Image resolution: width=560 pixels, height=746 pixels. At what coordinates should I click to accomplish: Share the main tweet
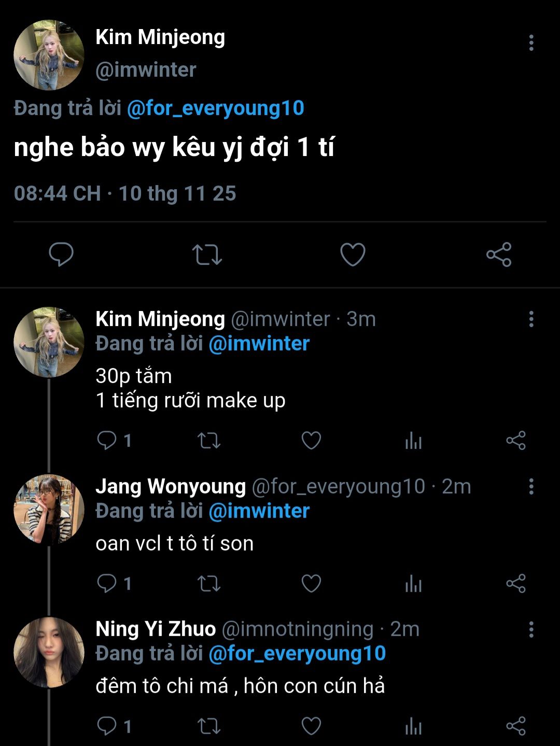point(499,255)
